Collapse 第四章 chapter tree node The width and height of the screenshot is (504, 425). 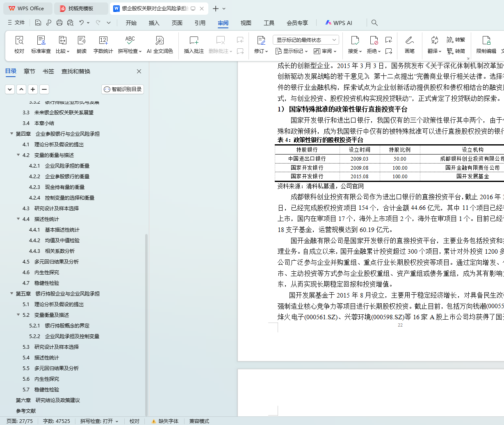[x=11, y=134]
